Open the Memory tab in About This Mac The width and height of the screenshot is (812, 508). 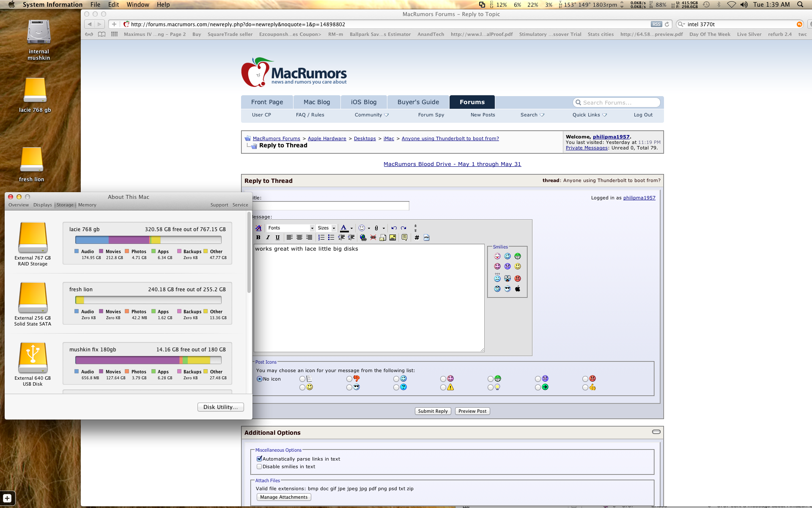[87, 205]
